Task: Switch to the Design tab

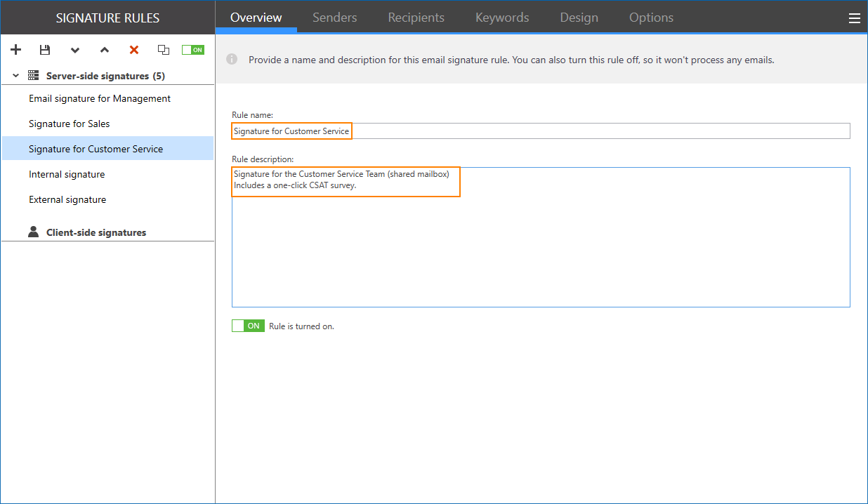Action: pyautogui.click(x=579, y=17)
